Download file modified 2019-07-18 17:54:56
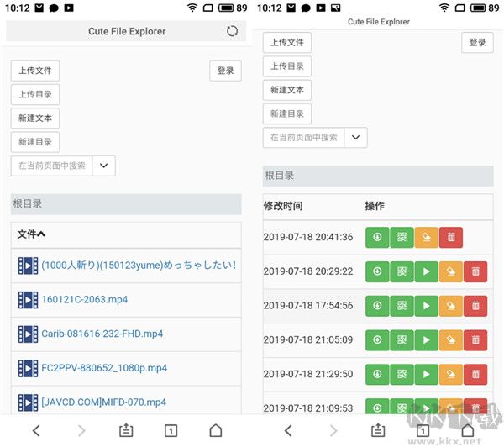Image resolution: width=504 pixels, height=447 pixels. tap(377, 306)
